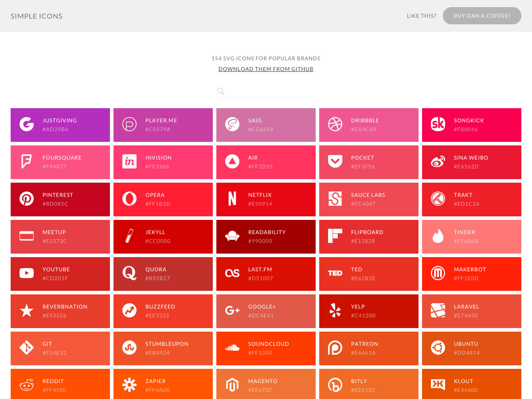
Task: Select the Ubuntu orange color tile
Action: (472, 348)
